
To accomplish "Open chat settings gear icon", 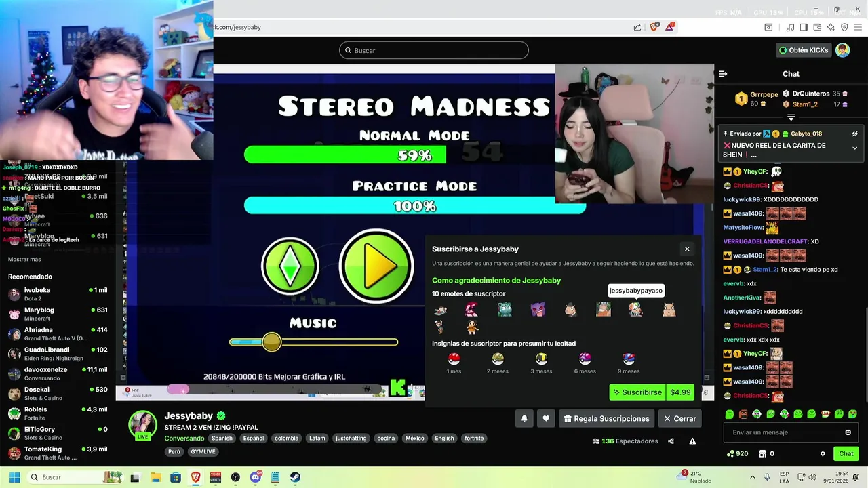I will click(823, 454).
